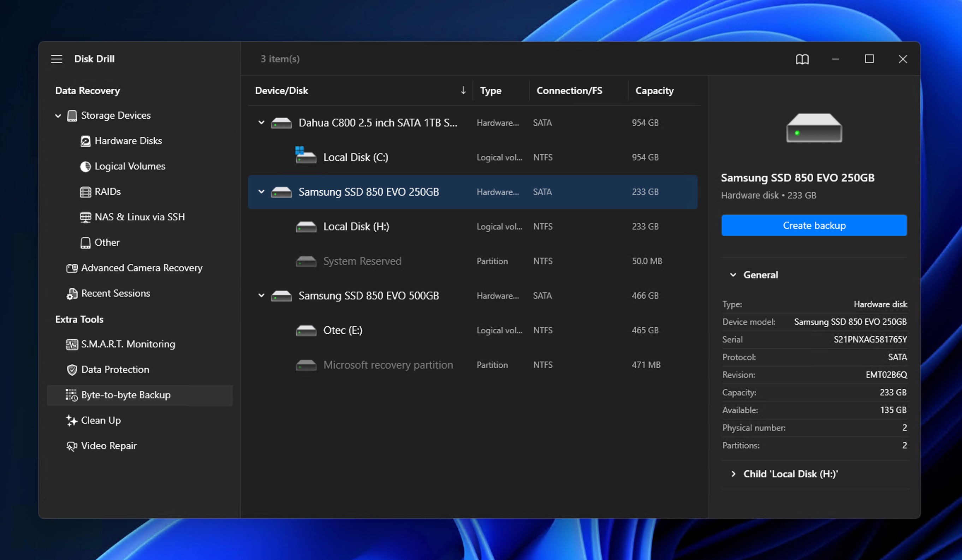Click the Samsung SSD 850 EVO 500GB drive icon
This screenshot has height=560, width=962.
281,296
